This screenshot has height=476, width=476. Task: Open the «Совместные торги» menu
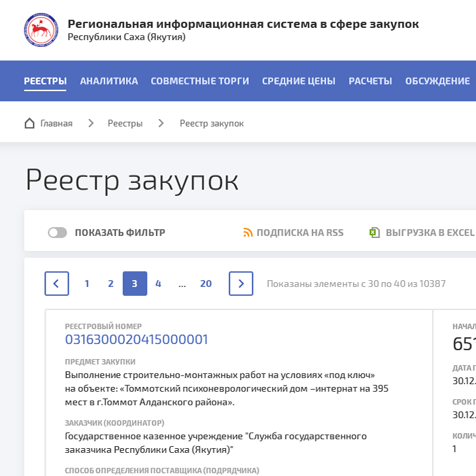(200, 81)
